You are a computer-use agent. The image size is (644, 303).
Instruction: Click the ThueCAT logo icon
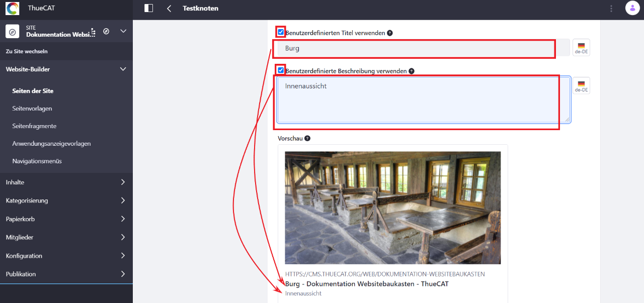point(12,8)
